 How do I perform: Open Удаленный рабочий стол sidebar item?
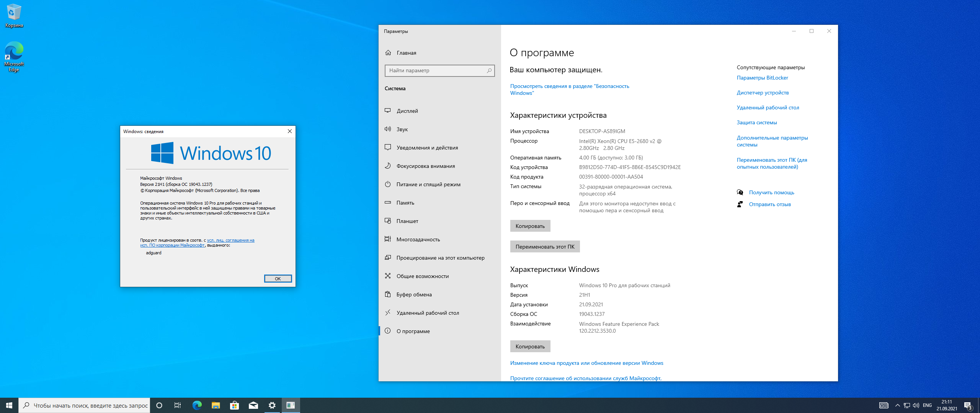[x=439, y=313]
